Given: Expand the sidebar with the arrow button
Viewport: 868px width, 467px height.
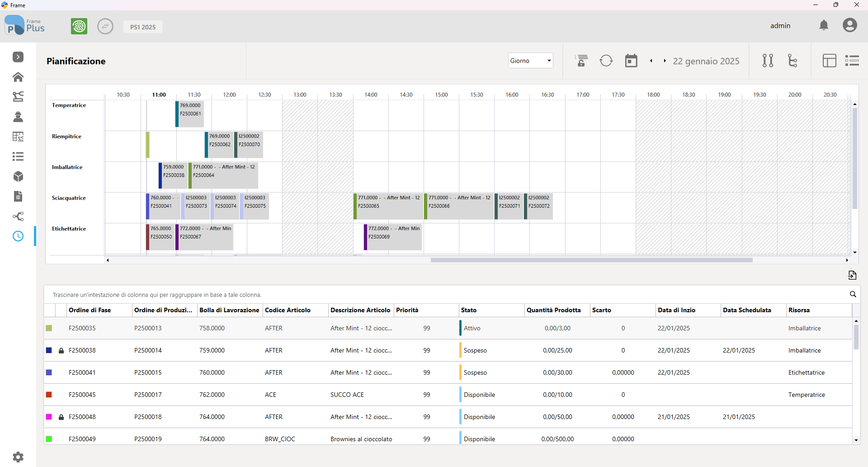Looking at the screenshot, I should [18, 57].
